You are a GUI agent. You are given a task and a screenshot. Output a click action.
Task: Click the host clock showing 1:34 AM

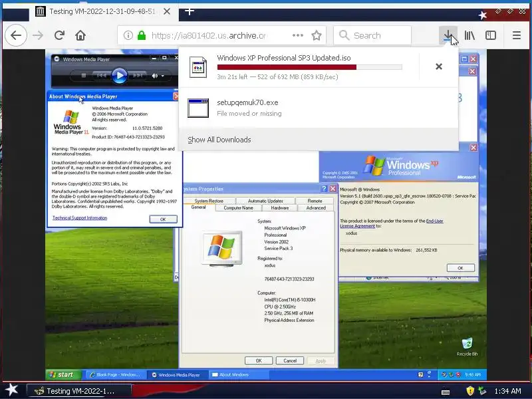click(508, 391)
